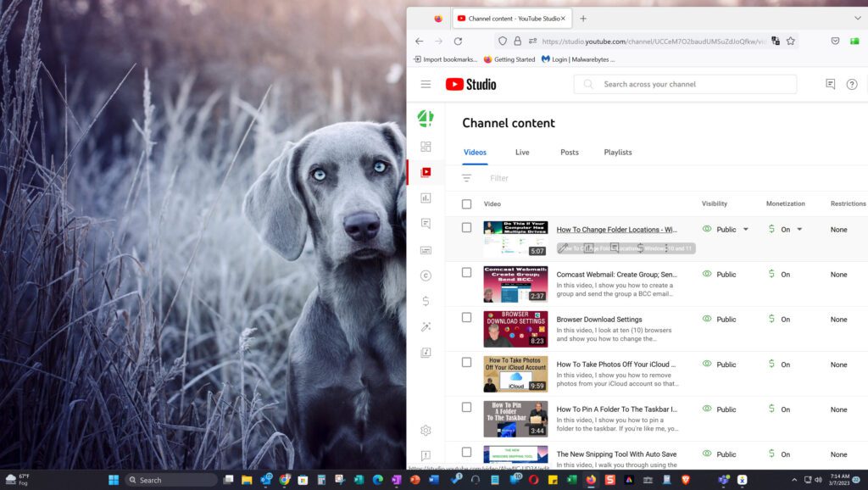The width and height of the screenshot is (868, 490).
Task: Switch to the Posts tab
Action: (569, 153)
